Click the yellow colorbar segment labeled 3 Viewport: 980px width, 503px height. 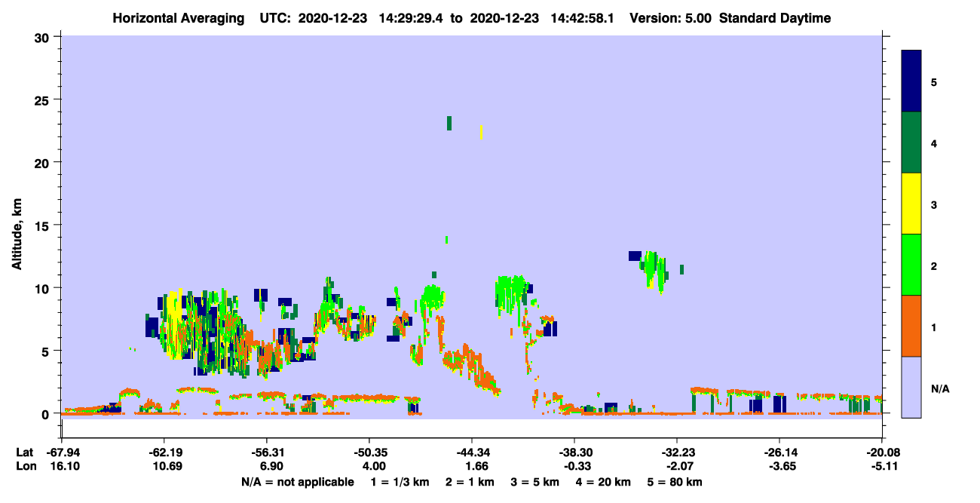(911, 204)
